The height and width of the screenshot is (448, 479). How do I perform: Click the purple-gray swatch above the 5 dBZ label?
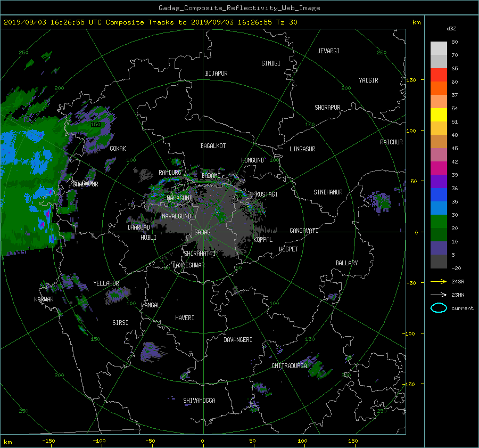coord(439,248)
